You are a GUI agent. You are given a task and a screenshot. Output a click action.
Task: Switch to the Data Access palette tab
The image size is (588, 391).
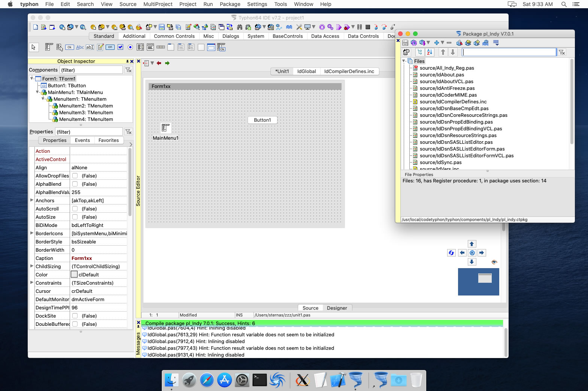pyautogui.click(x=325, y=36)
